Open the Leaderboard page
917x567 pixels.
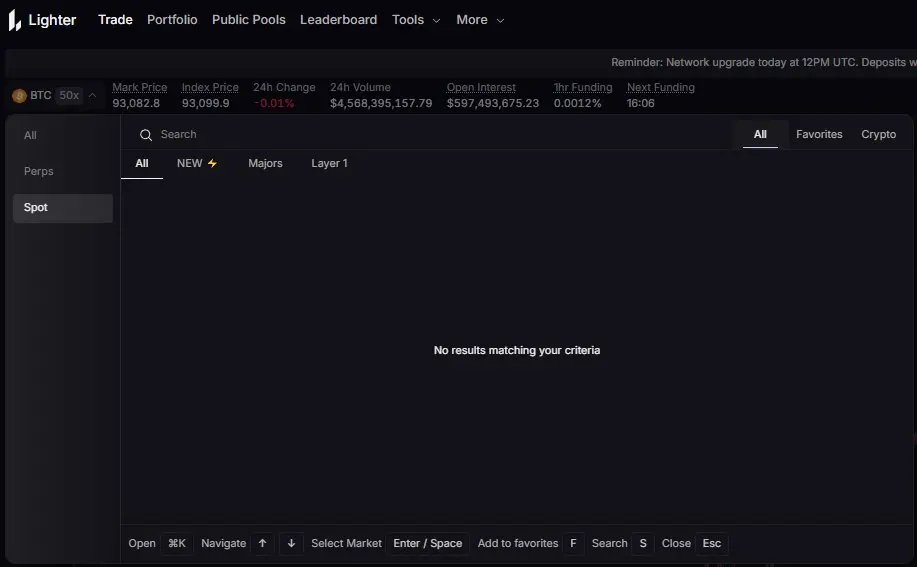click(339, 20)
